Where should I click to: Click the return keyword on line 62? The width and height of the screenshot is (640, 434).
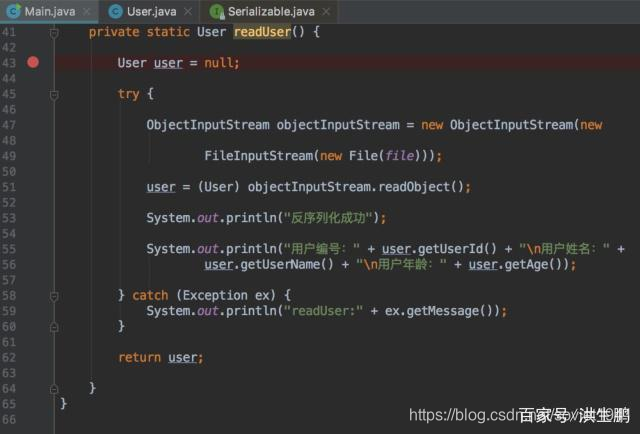tap(139, 358)
